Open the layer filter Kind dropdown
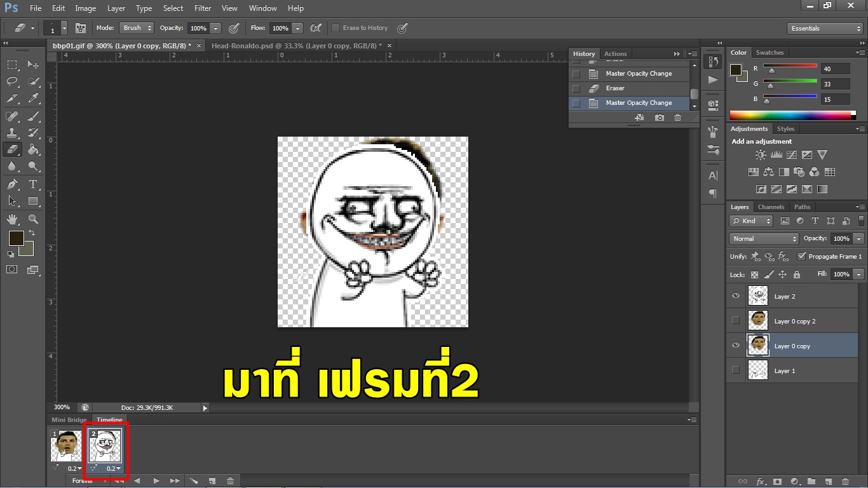Image resolution: width=868 pixels, height=488 pixels. tap(751, 221)
